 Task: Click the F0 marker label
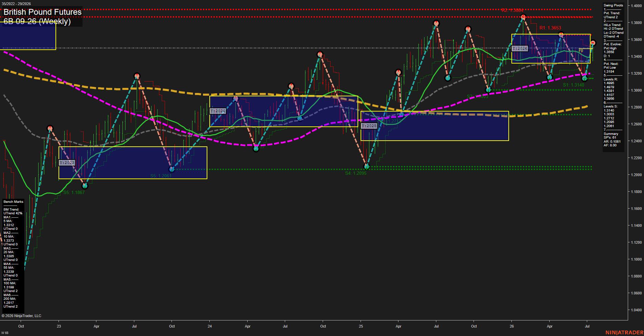click(x=581, y=51)
